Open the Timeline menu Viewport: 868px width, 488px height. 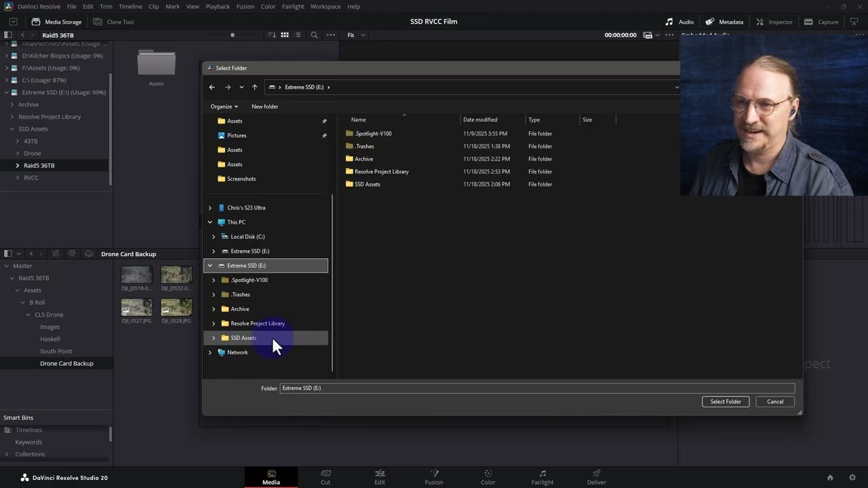coord(130,6)
